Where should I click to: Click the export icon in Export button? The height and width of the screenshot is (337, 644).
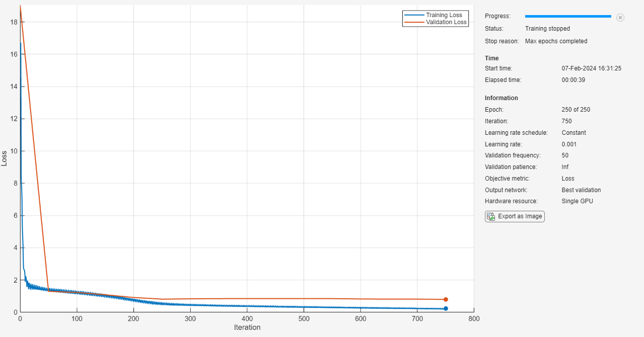click(x=491, y=217)
